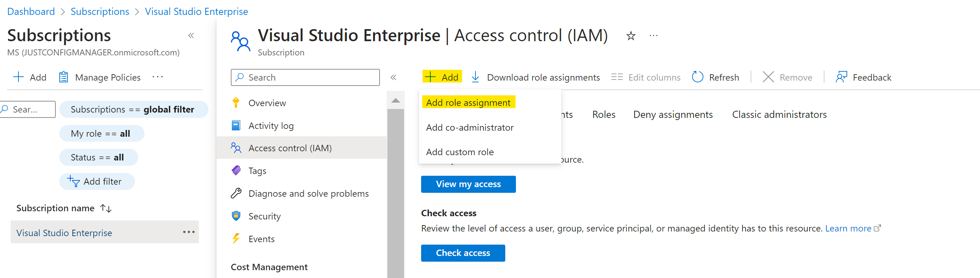980x278 pixels.
Task: Open the Visual Studio Enterprise row ellipsis menu
Action: click(x=189, y=231)
